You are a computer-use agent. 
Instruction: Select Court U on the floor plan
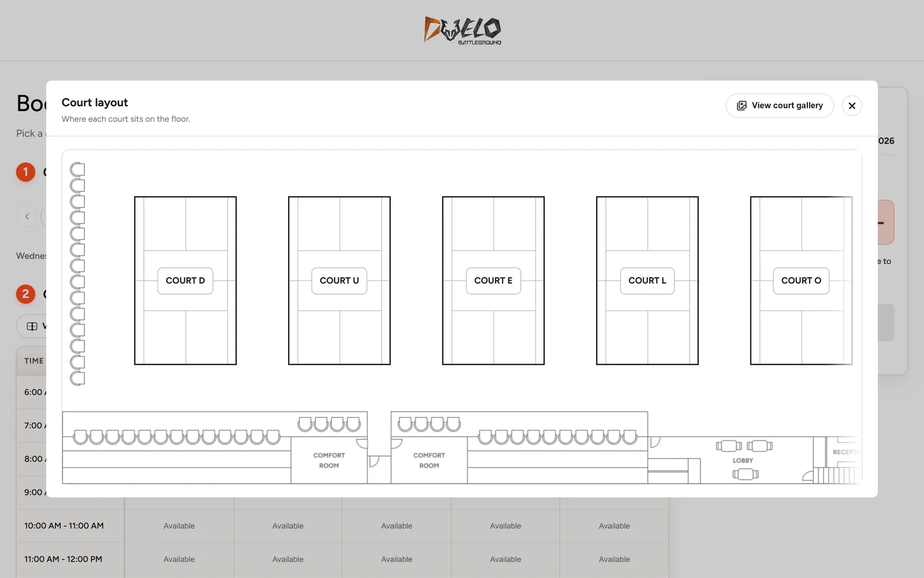pos(340,281)
